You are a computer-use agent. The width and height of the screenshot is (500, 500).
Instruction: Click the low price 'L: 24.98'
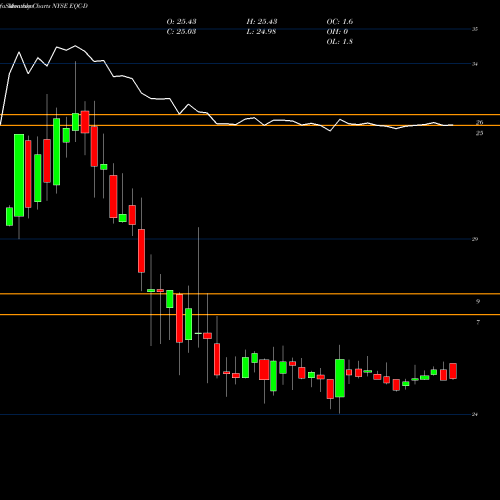tap(261, 32)
